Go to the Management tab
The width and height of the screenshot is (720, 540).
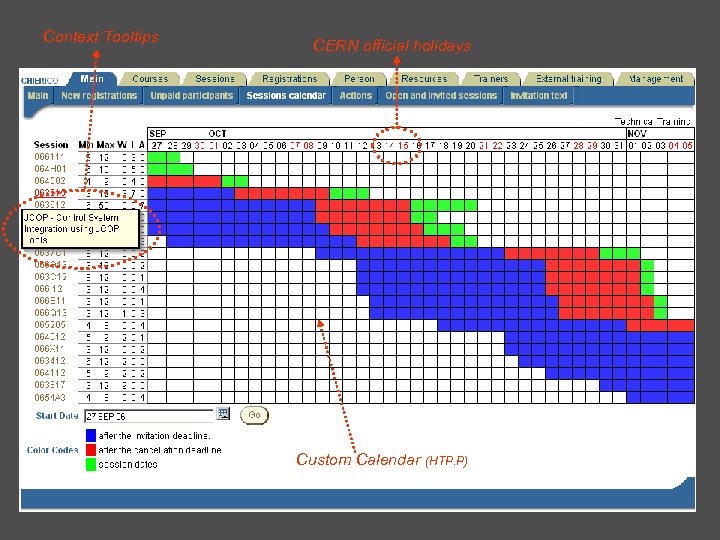(656, 79)
